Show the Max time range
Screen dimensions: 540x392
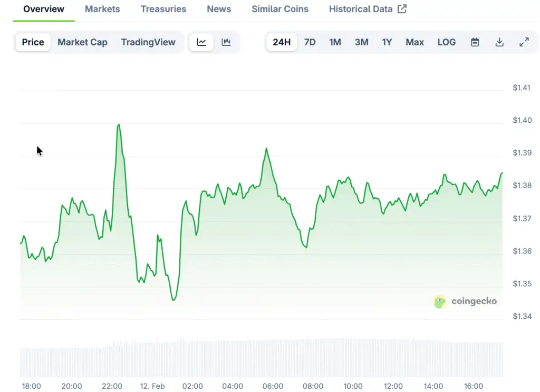414,42
